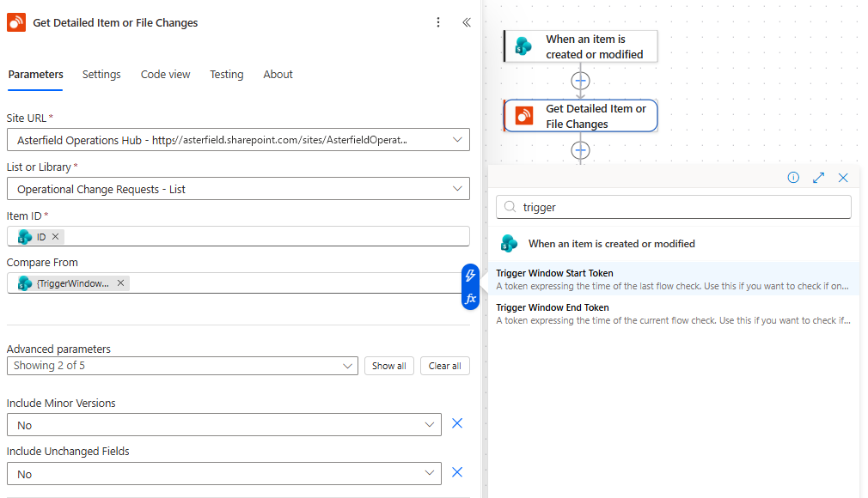Click the SharePoint icon on trigger node
This screenshot has height=498, width=868.
coord(523,46)
